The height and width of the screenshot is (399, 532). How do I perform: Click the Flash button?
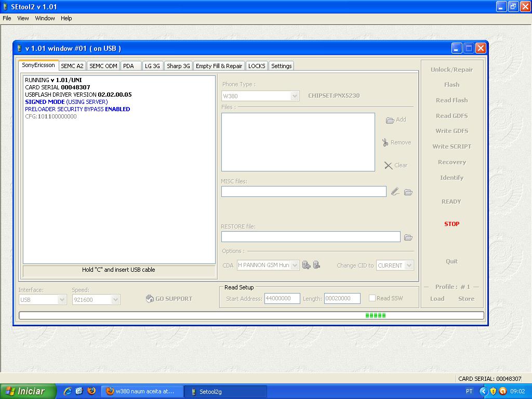(x=451, y=85)
